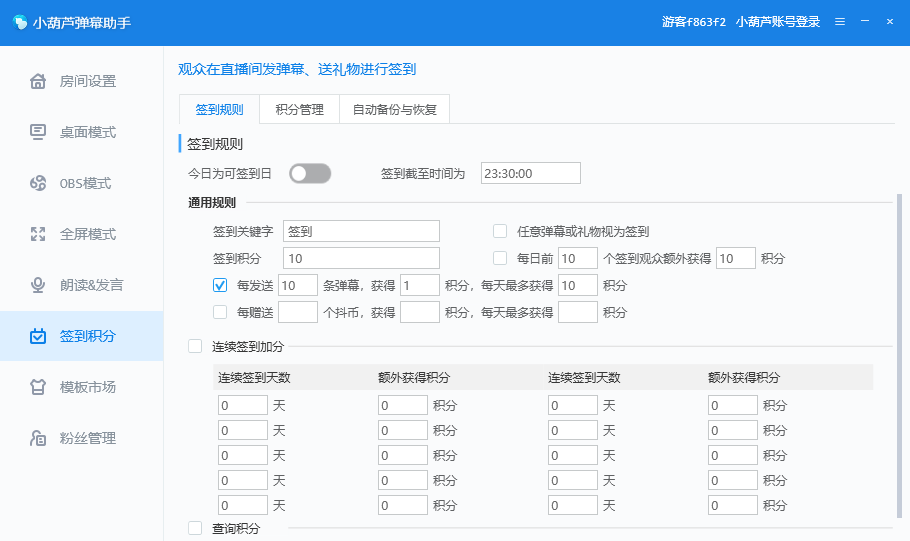Viewport: 910px width, 541px height.
Task: Click the 游客f863f2 guest username
Action: click(x=693, y=21)
